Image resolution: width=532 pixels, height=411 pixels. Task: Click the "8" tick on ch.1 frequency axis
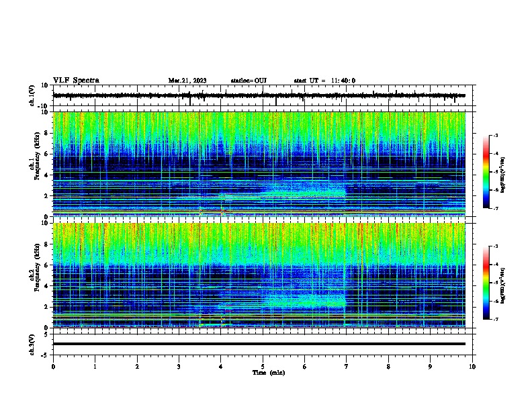47,133
